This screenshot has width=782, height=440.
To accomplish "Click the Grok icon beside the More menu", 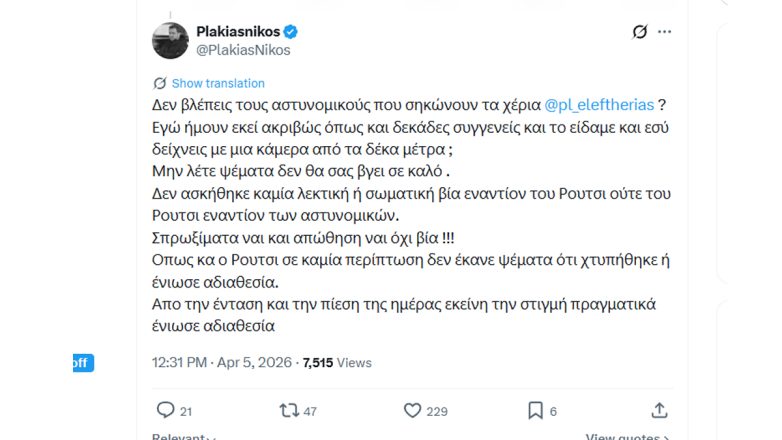I will tap(641, 32).
